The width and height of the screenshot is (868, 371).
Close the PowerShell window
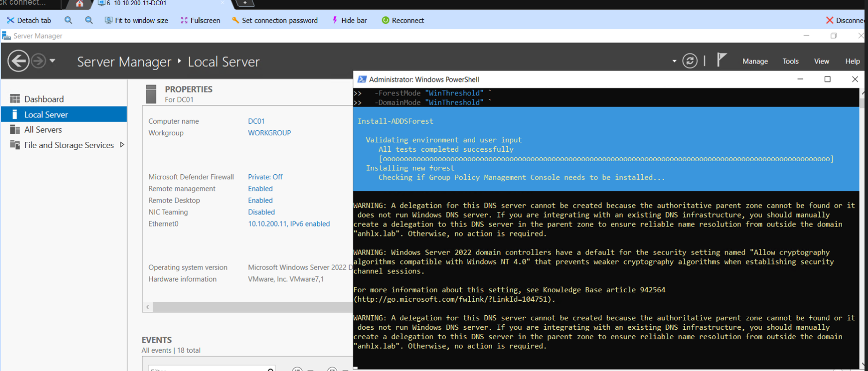click(x=855, y=79)
